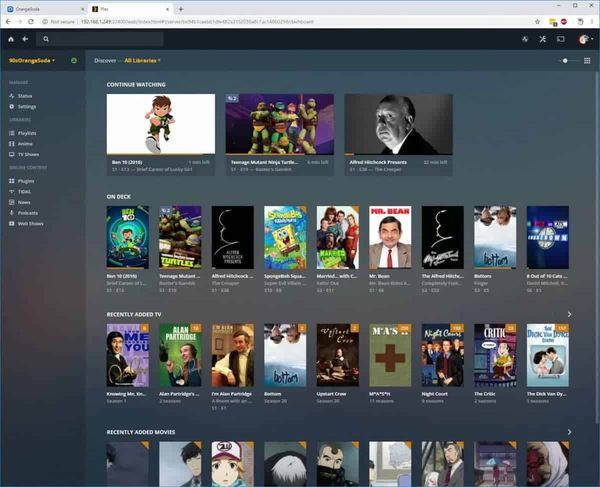Open Plugins in the sidebar

[x=26, y=181]
